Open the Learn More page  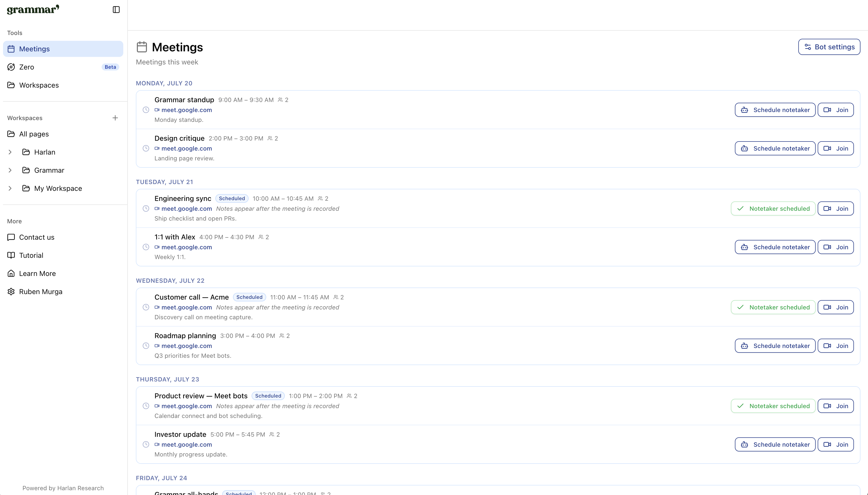click(x=63, y=273)
